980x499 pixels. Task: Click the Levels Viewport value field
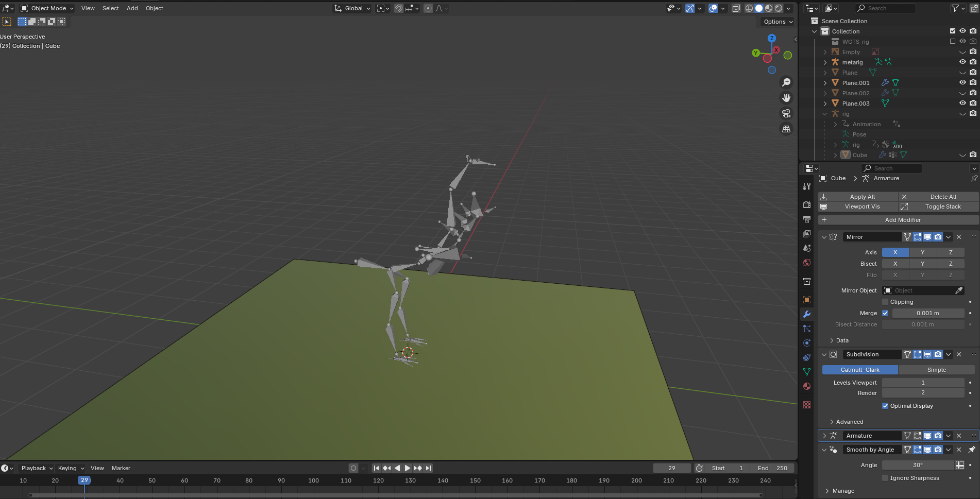coord(923,383)
